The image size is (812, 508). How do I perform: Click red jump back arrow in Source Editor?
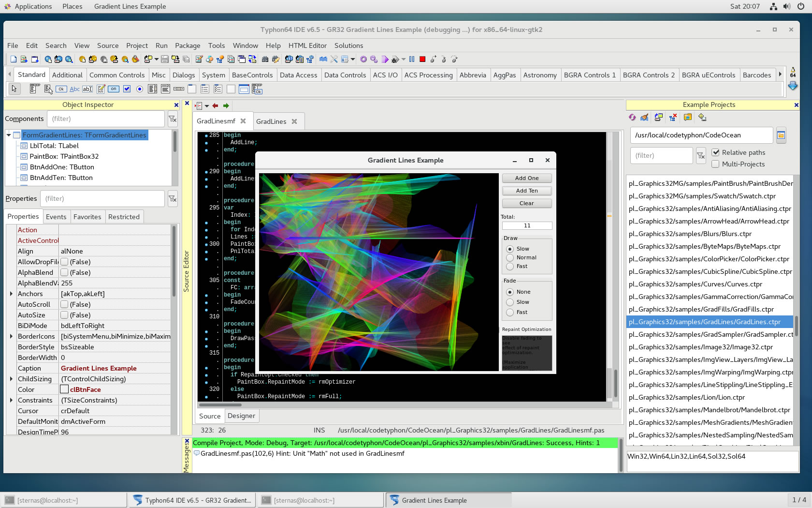pos(216,105)
